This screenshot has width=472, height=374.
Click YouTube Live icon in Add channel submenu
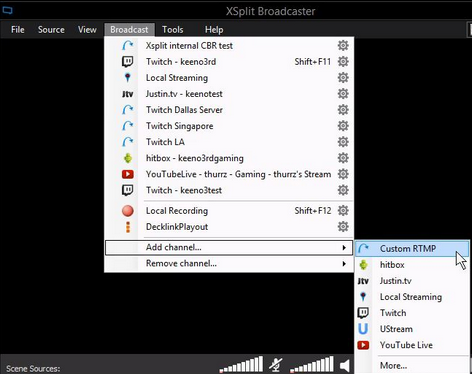[363, 345]
